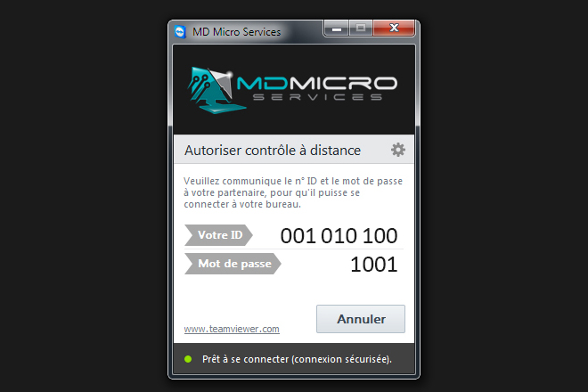Click the green connection status dot

point(188,359)
